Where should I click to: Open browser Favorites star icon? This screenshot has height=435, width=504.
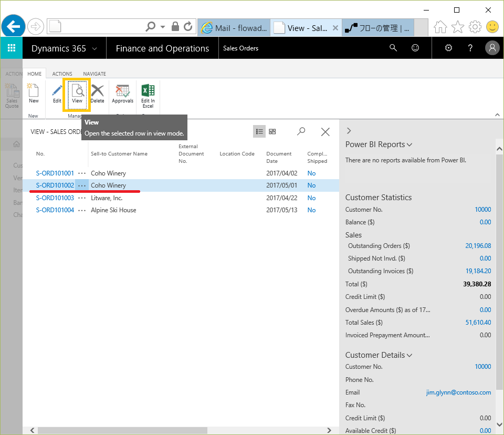tap(458, 27)
